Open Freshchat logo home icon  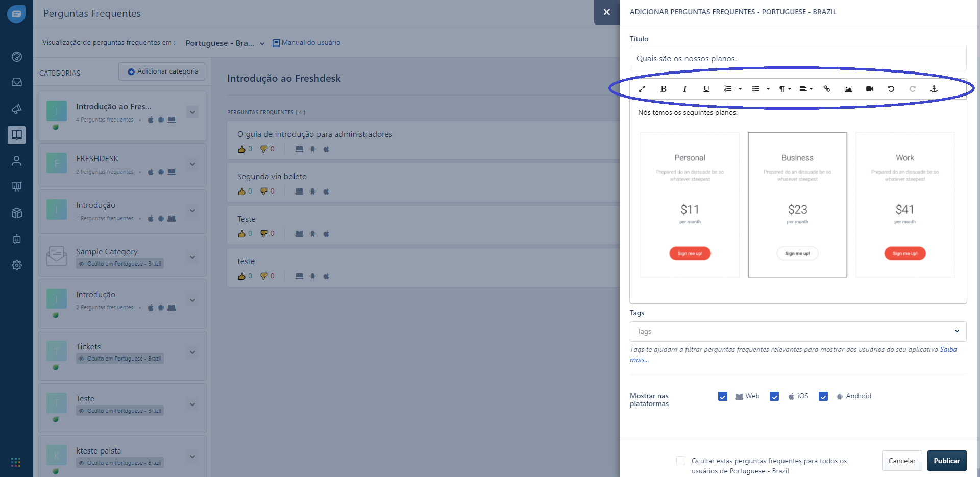click(16, 14)
